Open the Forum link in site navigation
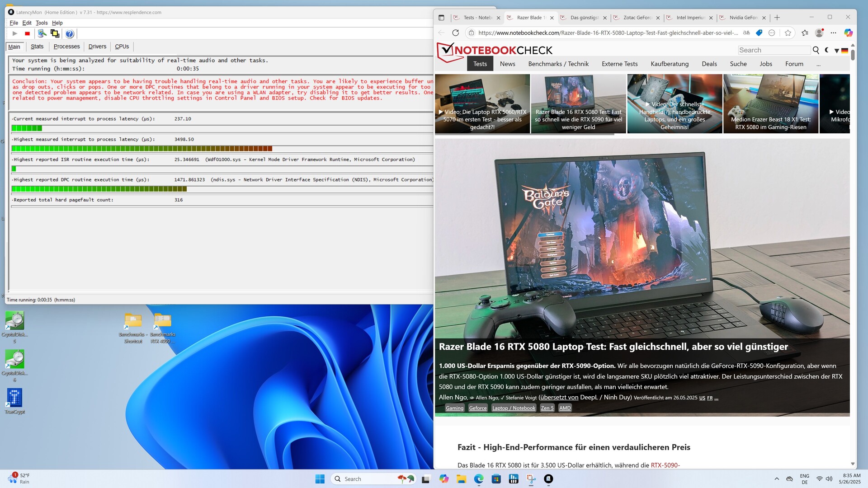 click(x=794, y=64)
